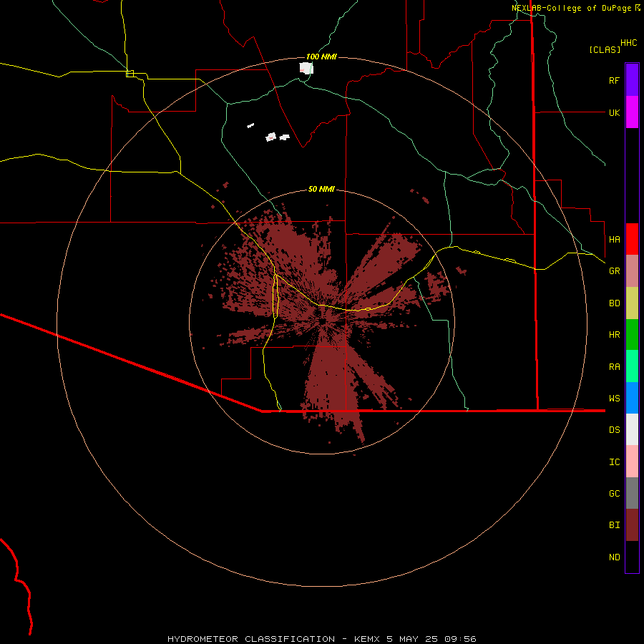Click the white echo under the 100 NMI label
This screenshot has height=644, width=644.
click(x=306, y=68)
